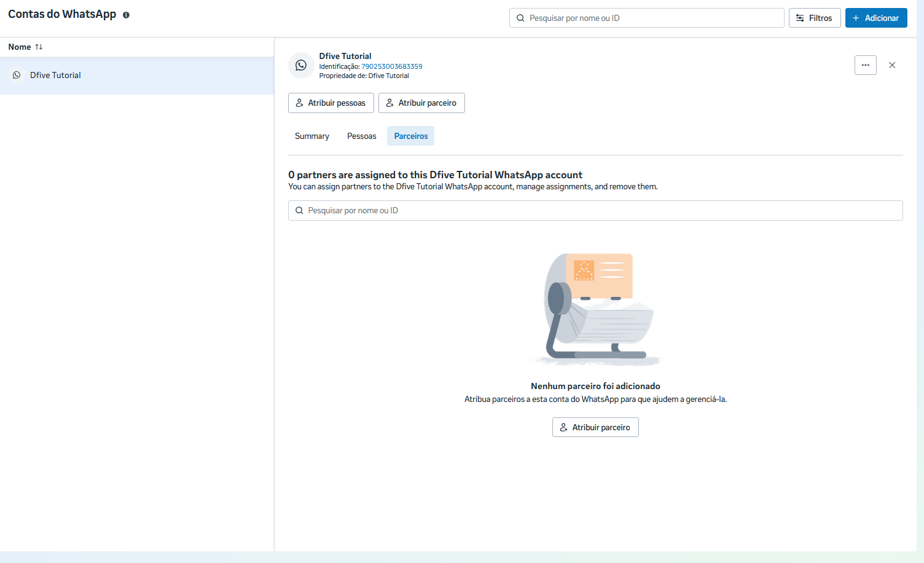Image resolution: width=924 pixels, height=563 pixels.
Task: Focus the top Pesquisar por nome ou ID field
Action: coord(651,18)
